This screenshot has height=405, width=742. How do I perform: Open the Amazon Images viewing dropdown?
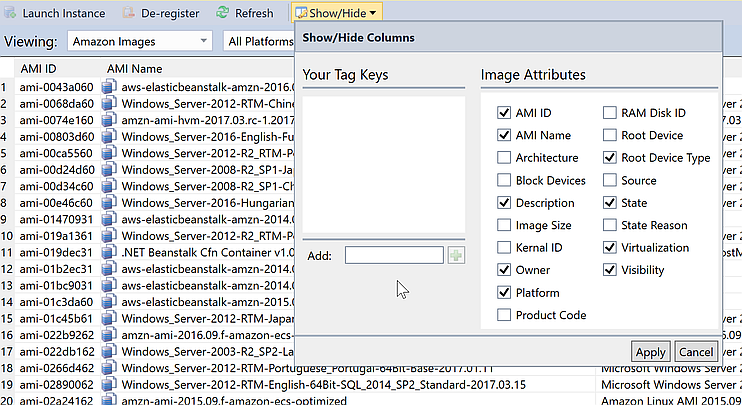coord(139,41)
